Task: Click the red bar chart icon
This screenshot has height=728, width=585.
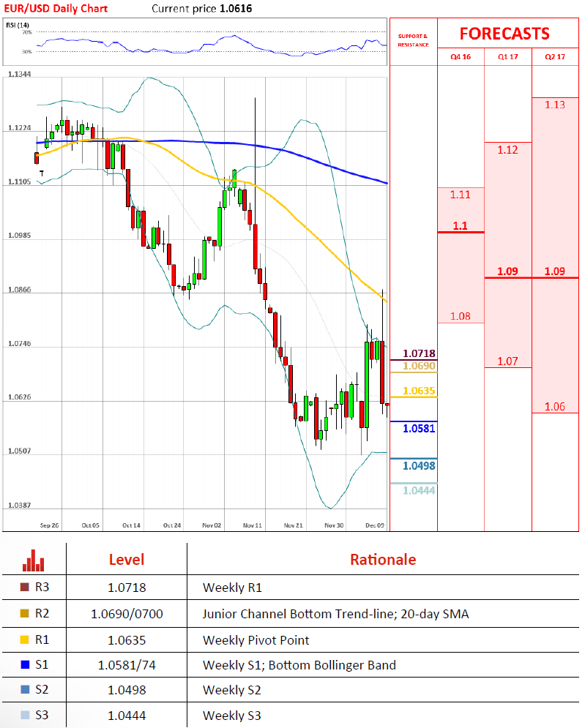Action: [x=34, y=560]
